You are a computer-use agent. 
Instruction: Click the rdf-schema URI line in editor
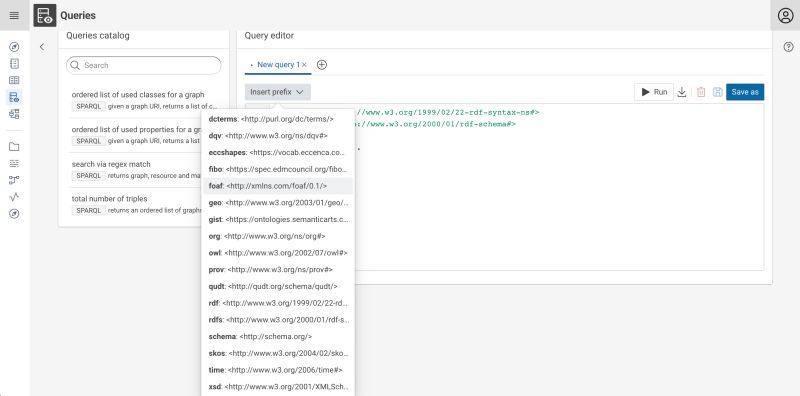click(436, 124)
